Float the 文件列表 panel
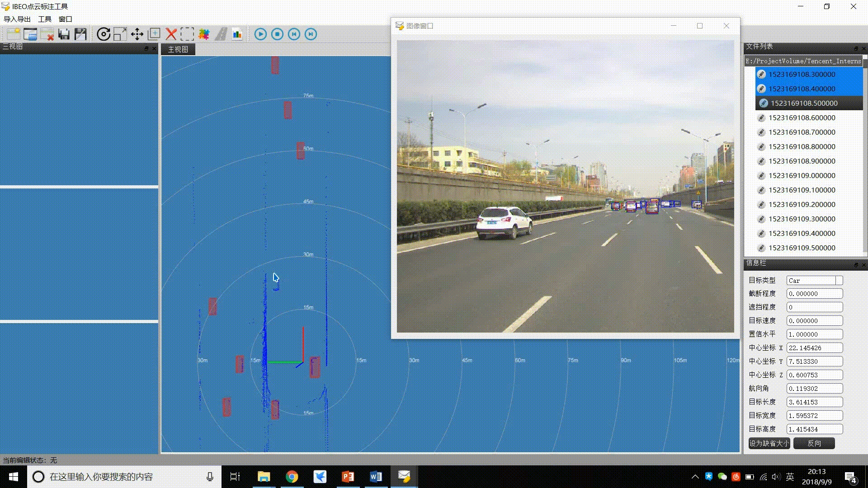868x488 pixels. [856, 48]
